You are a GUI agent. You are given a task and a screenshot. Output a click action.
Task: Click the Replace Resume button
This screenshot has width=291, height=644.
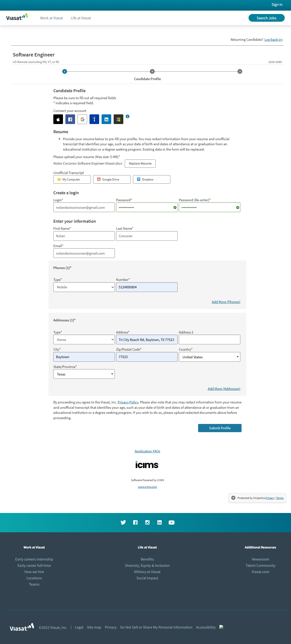140,164
